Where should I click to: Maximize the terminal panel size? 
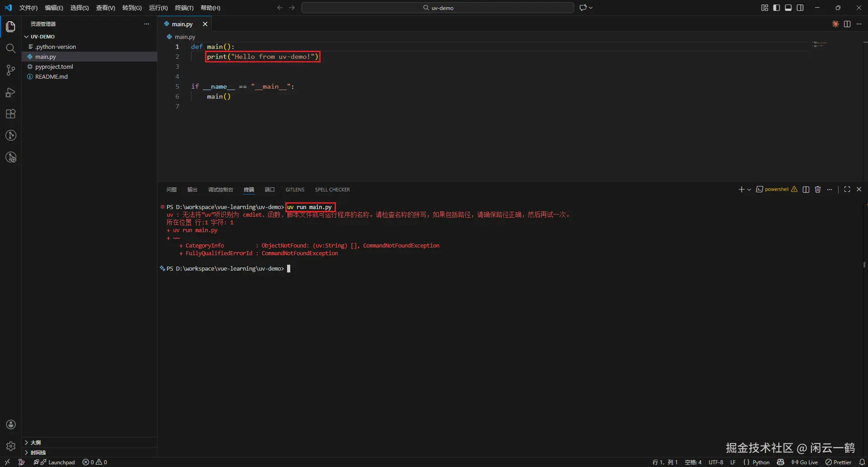847,190
